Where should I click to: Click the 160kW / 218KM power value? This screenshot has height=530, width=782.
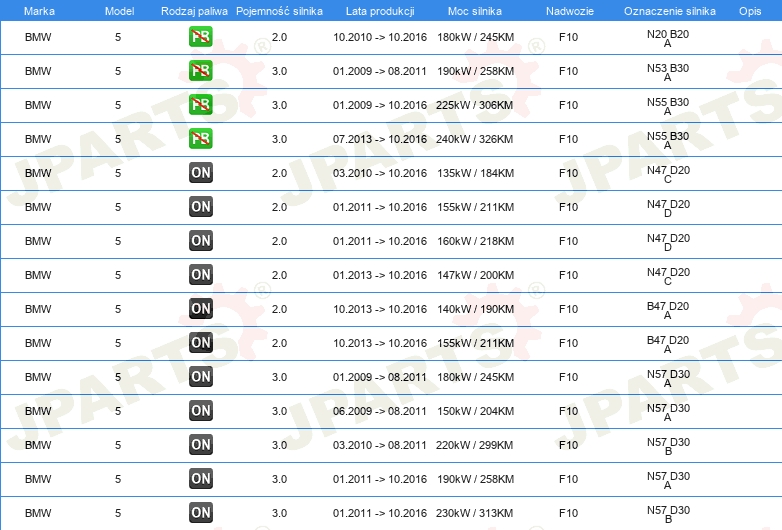(x=475, y=241)
